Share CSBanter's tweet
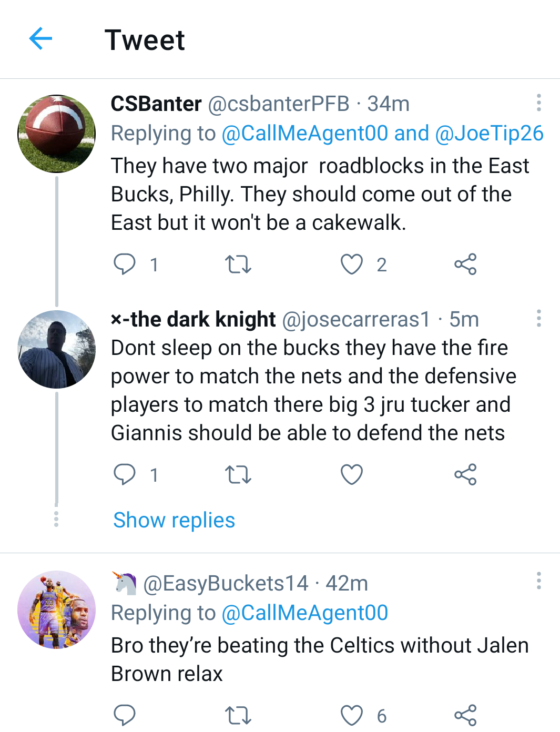560x732 pixels. coord(465,264)
